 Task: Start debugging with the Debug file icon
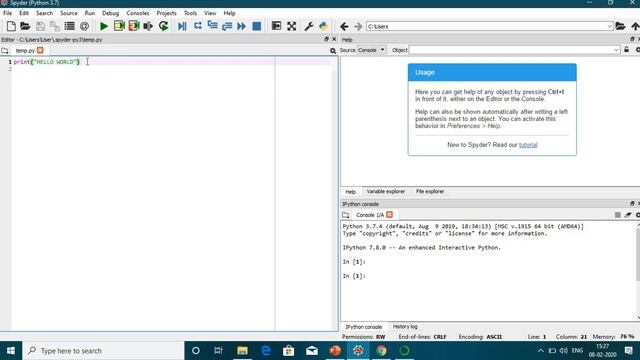coord(182,26)
